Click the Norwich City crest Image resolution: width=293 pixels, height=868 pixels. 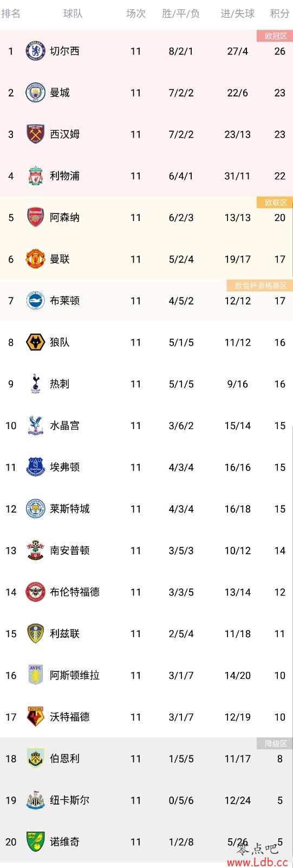[35, 841]
